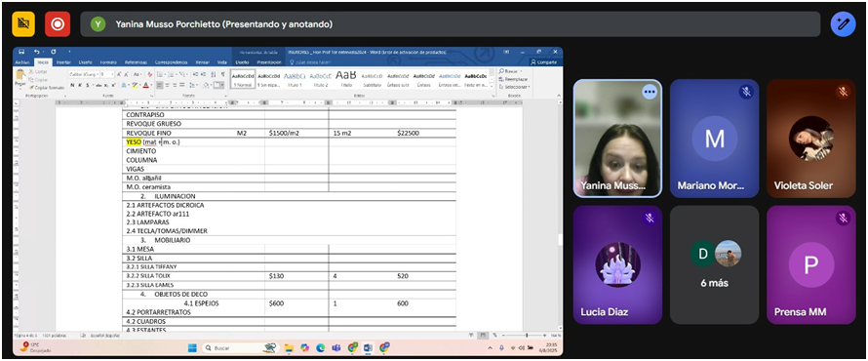Toggle align left paragraph
The image size is (868, 361).
(x=159, y=85)
